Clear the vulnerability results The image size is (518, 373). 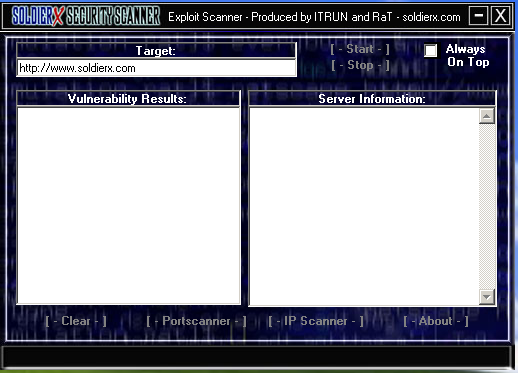pyautogui.click(x=76, y=321)
